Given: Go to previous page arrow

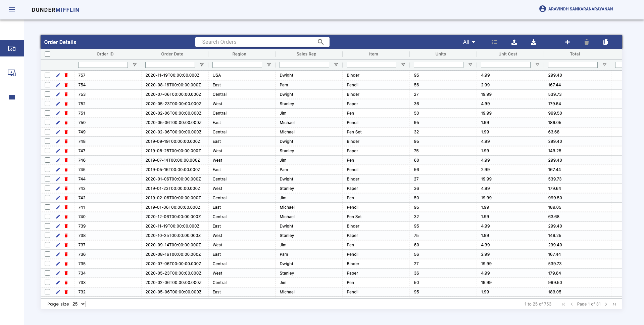Looking at the screenshot, I should 572,304.
